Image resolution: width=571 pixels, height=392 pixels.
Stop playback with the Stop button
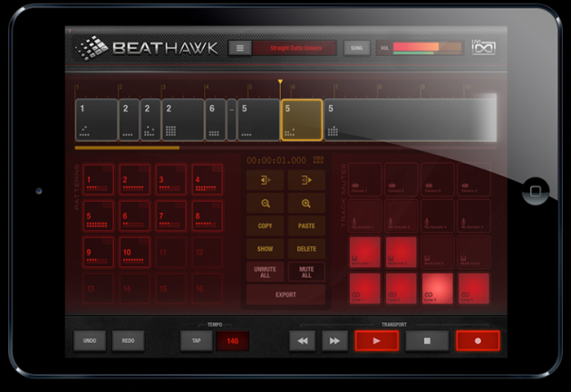point(427,340)
